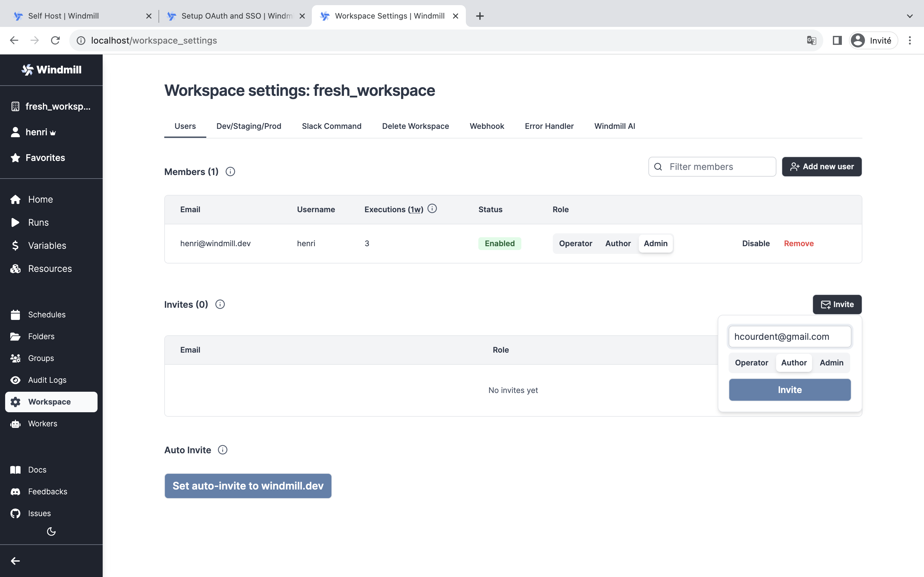Open the Windmill home logo in sidebar

click(x=51, y=70)
